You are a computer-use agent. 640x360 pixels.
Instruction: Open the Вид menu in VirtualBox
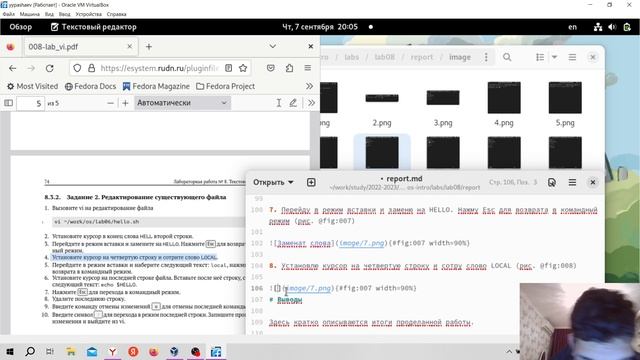[49, 14]
